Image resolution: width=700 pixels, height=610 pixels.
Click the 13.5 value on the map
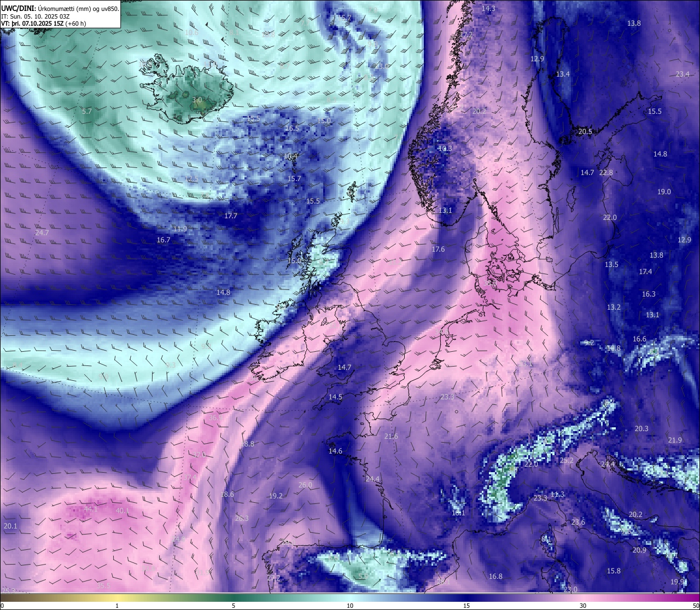pyautogui.click(x=611, y=264)
